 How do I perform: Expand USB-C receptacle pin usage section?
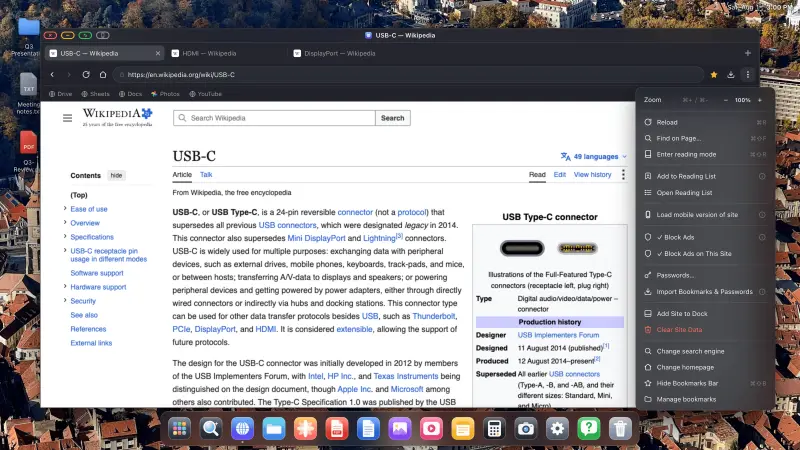[x=65, y=251]
